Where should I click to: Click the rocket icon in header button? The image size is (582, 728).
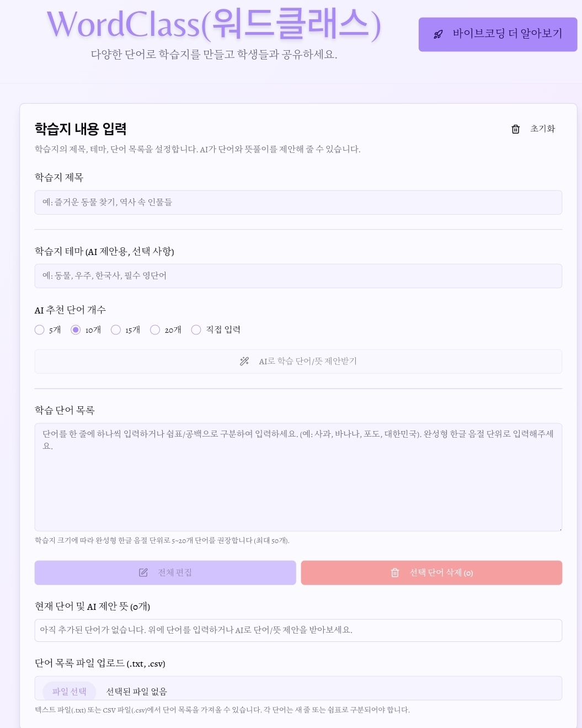[x=438, y=34]
